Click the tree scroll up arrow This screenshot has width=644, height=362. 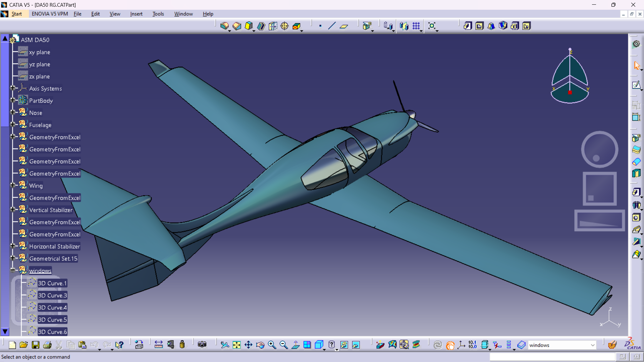click(5, 39)
